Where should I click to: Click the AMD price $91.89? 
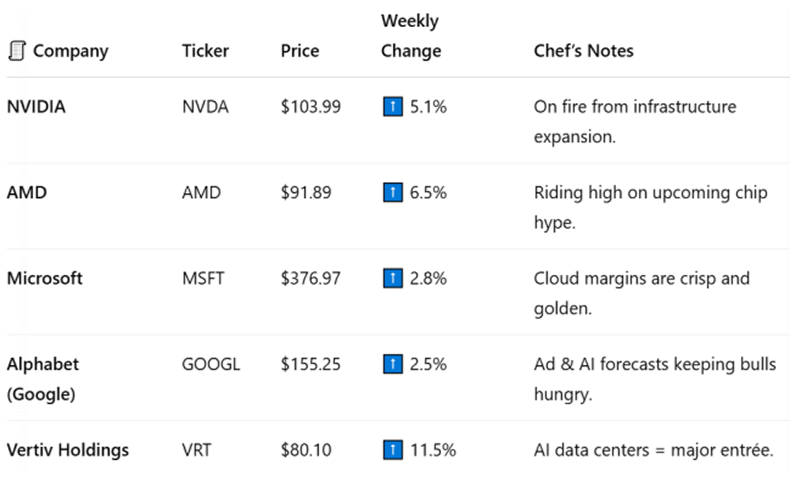click(x=306, y=192)
